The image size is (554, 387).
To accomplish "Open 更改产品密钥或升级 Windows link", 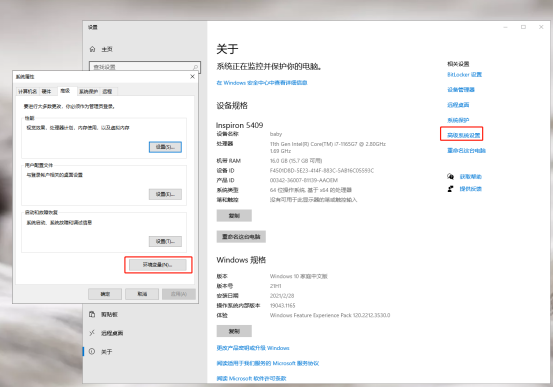I will [253, 348].
